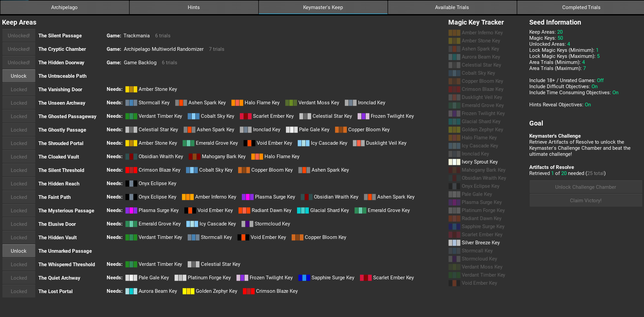This screenshot has height=317, width=644.
Task: Click the Ivory Sprout Key icon in tracker
Action: [454, 162]
